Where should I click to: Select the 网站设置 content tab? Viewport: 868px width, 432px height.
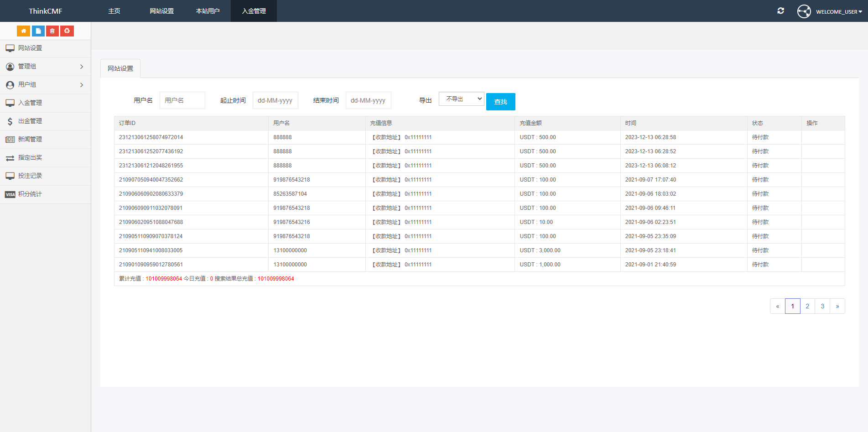pos(120,68)
